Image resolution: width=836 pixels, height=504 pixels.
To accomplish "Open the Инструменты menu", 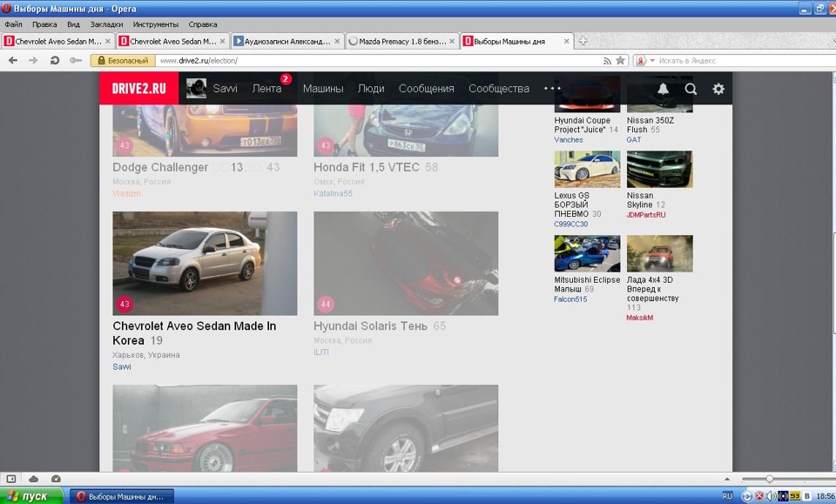I will pos(156,24).
